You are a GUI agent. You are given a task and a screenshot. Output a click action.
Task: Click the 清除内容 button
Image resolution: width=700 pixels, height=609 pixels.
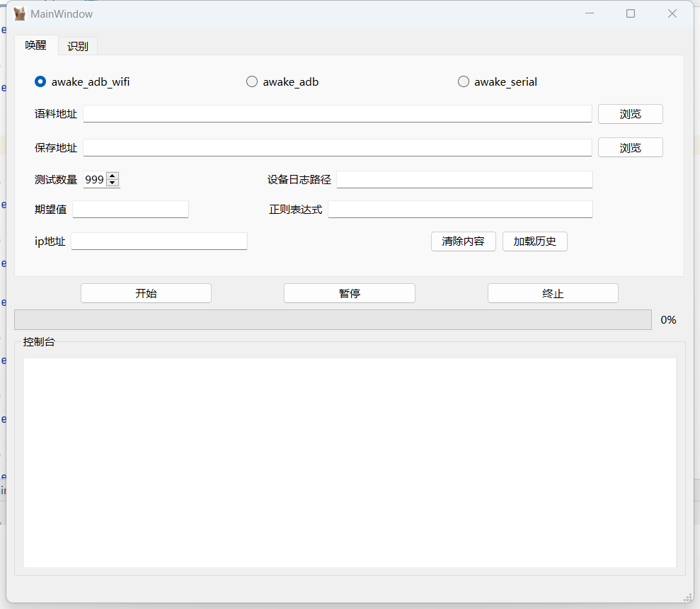[x=463, y=241]
